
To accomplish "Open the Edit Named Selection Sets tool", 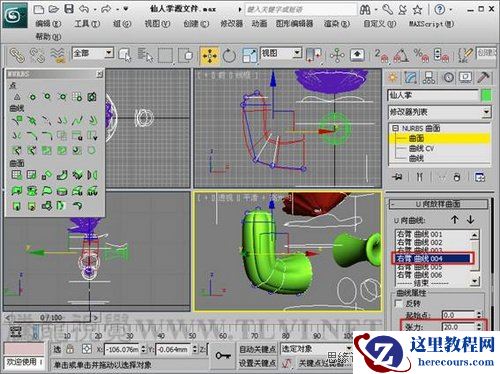I will 465,55.
